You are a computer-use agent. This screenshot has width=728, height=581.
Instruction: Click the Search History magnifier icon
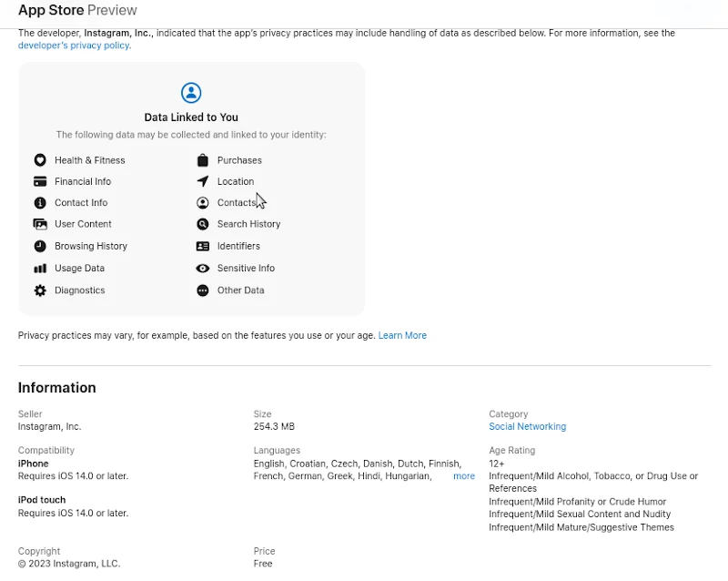click(202, 224)
